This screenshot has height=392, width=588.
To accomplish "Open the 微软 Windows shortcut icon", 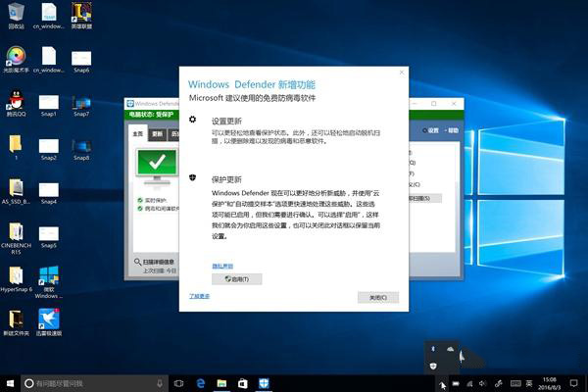I will 49,282.
